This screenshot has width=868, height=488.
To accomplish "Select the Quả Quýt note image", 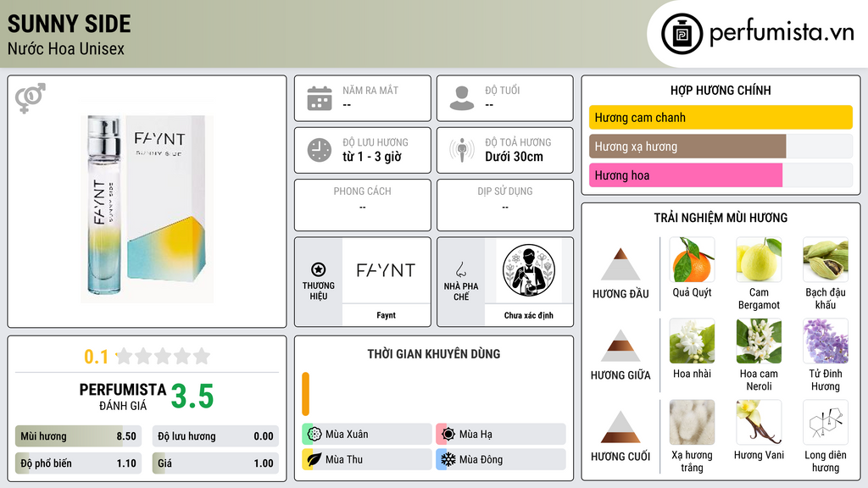I will [x=692, y=259].
